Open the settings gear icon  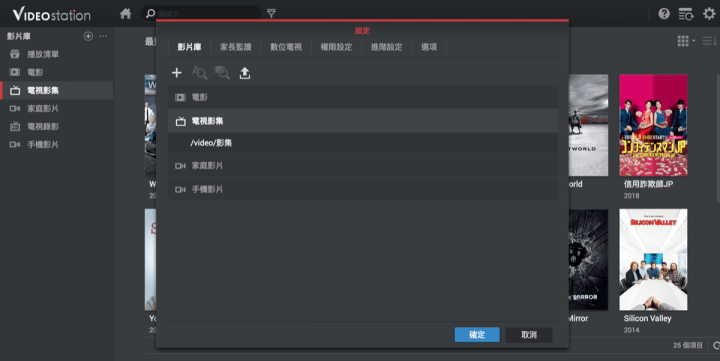(x=709, y=14)
